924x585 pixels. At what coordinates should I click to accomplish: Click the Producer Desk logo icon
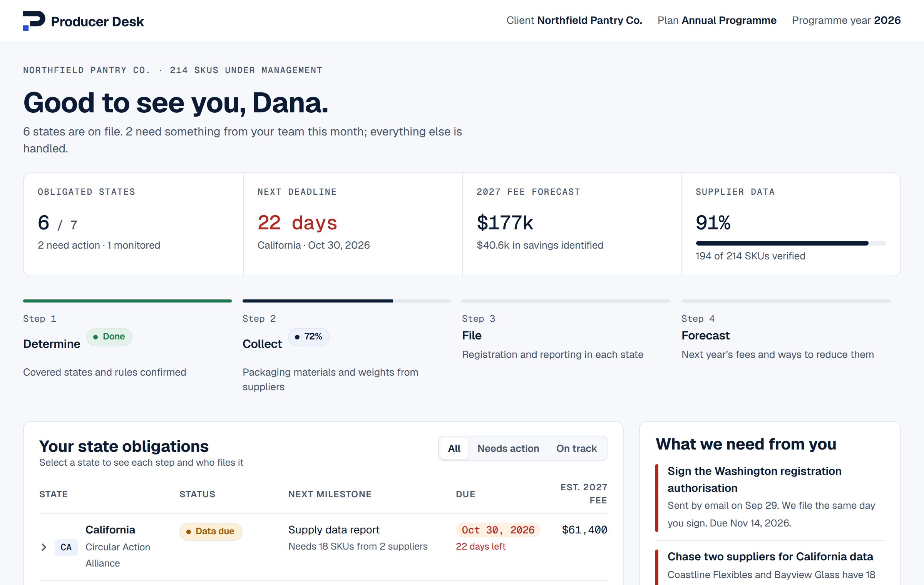click(34, 21)
